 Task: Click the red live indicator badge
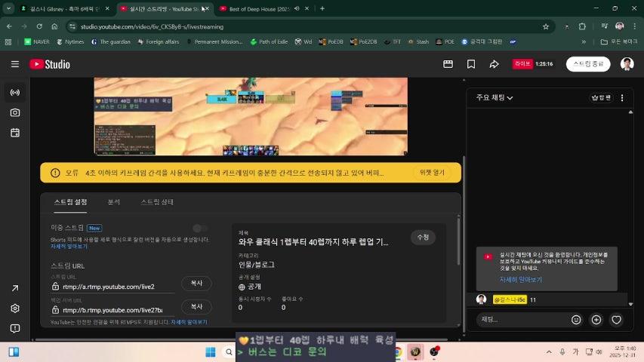pyautogui.click(x=522, y=64)
